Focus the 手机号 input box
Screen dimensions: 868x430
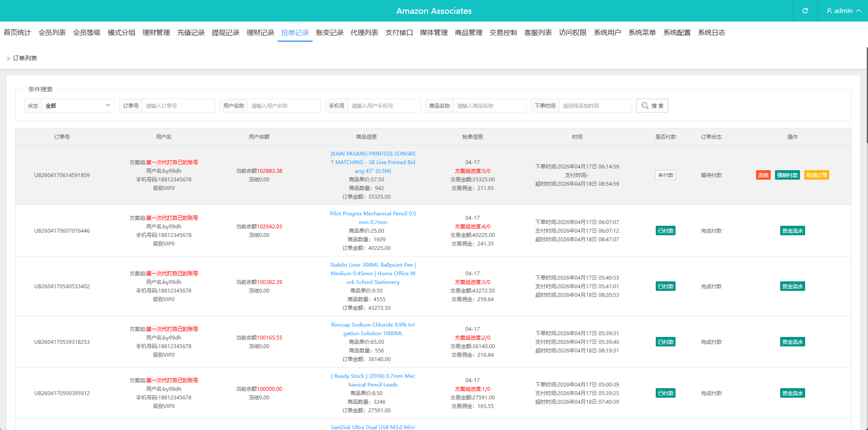(384, 106)
